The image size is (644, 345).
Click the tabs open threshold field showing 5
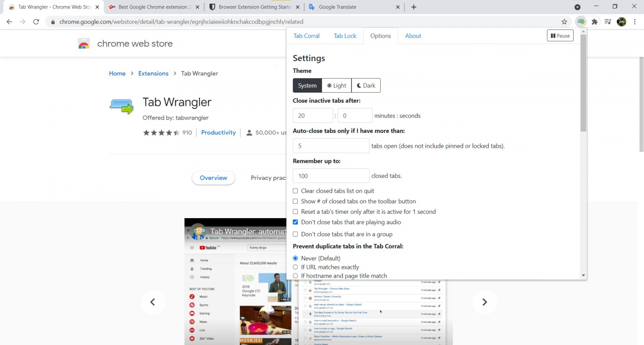331,146
